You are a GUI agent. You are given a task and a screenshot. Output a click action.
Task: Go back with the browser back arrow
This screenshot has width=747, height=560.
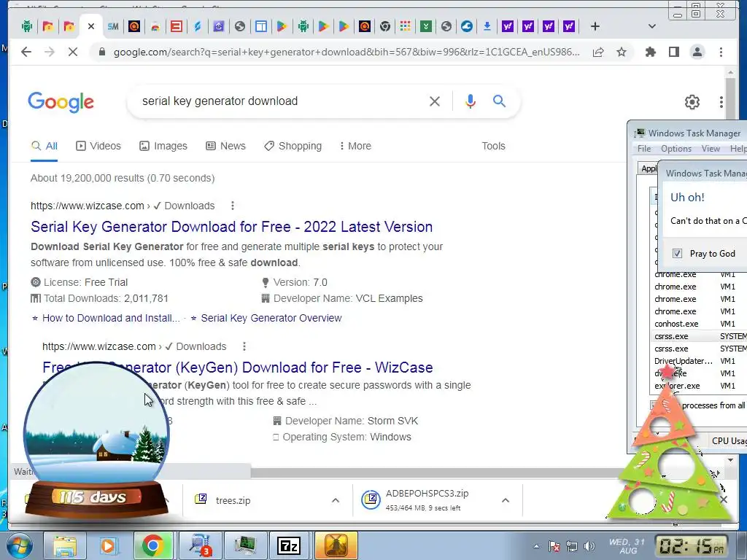coord(26,52)
